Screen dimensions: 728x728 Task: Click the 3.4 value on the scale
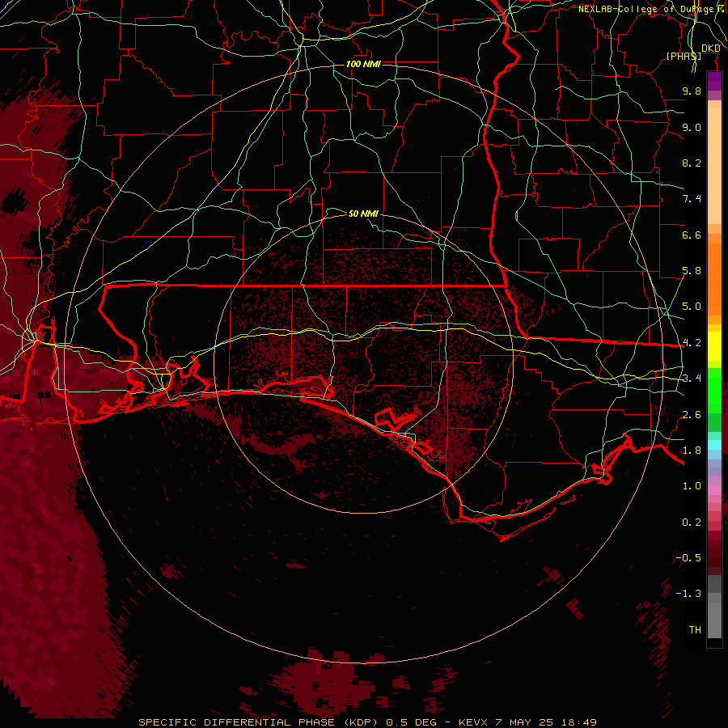pyautogui.click(x=692, y=379)
